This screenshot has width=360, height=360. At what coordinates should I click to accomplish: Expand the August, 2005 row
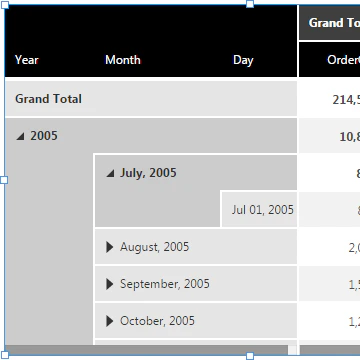110,247
